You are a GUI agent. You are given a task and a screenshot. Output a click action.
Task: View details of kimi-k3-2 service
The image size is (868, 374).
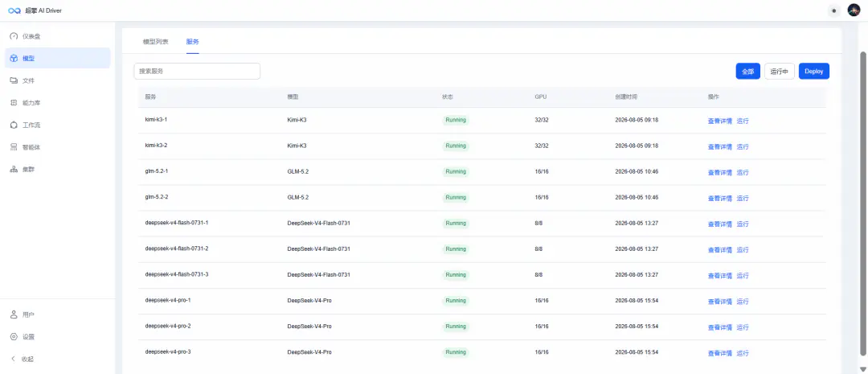pos(719,146)
